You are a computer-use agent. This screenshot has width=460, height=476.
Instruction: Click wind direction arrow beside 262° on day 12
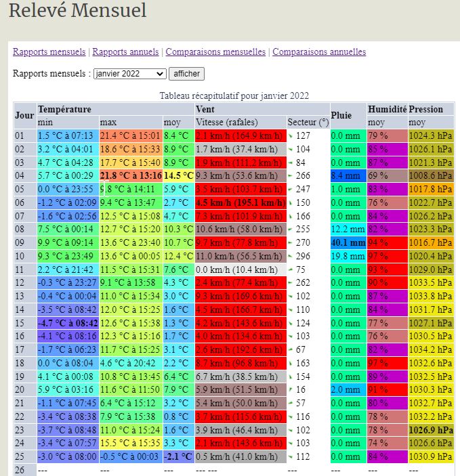tap(291, 282)
